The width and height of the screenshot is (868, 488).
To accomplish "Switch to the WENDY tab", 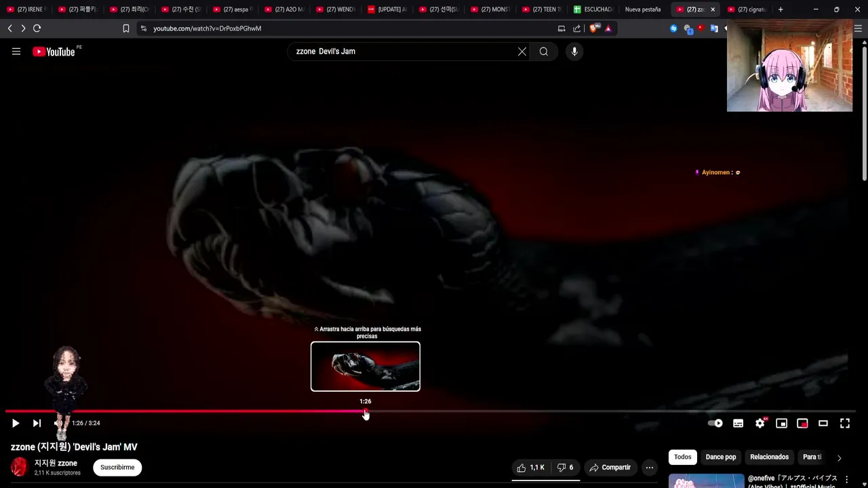I will [x=336, y=9].
